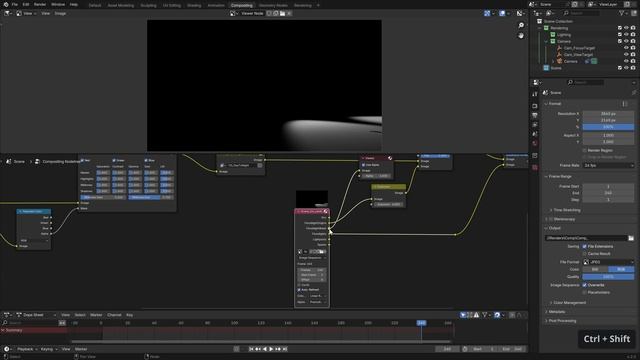640x360 pixels.
Task: Click the Resolution X field
Action: (x=608, y=113)
